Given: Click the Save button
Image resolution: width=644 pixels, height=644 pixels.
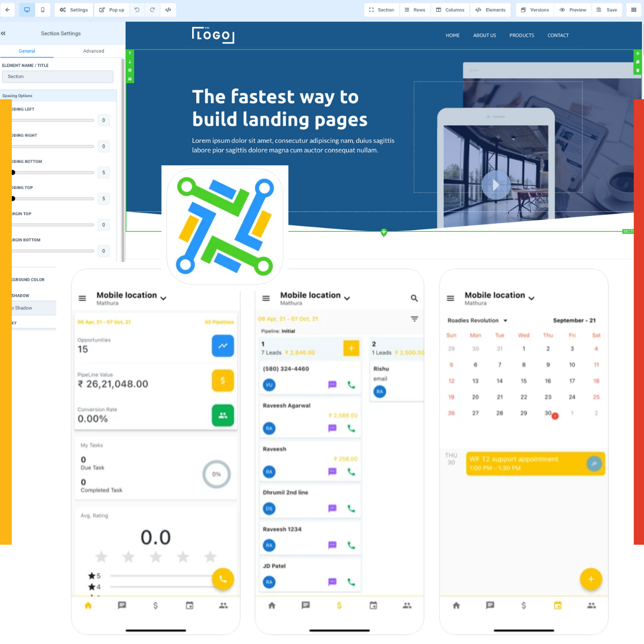Looking at the screenshot, I should [607, 10].
